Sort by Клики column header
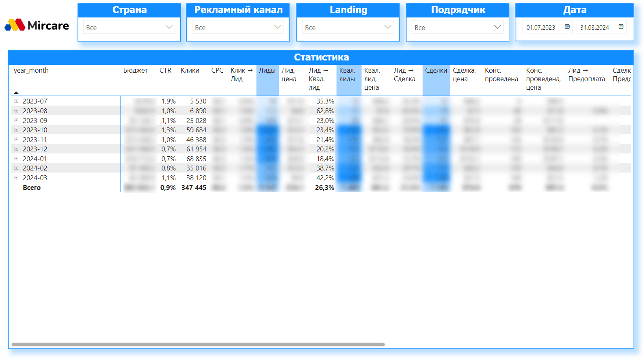Image resolution: width=644 pixels, height=360 pixels. (x=190, y=70)
